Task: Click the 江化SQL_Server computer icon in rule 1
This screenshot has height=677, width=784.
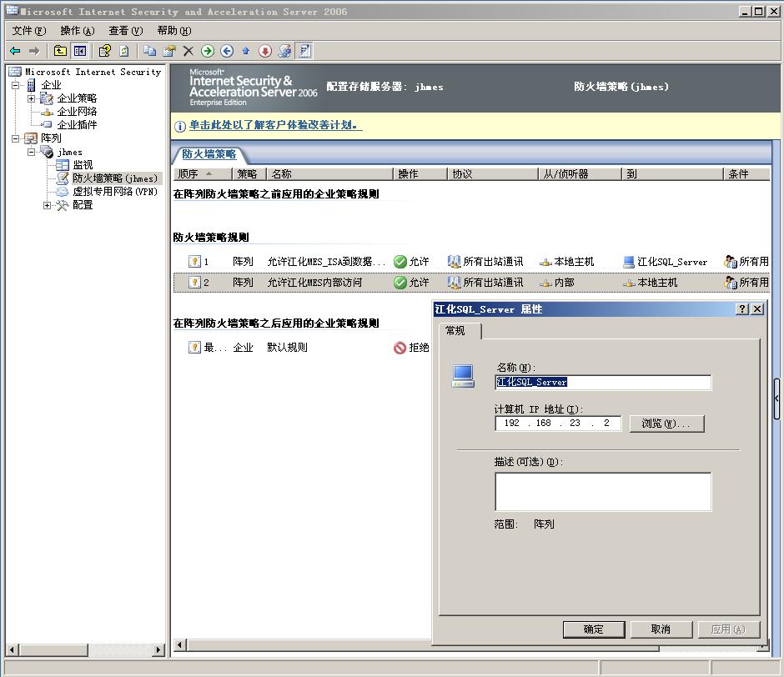Action: tap(629, 262)
